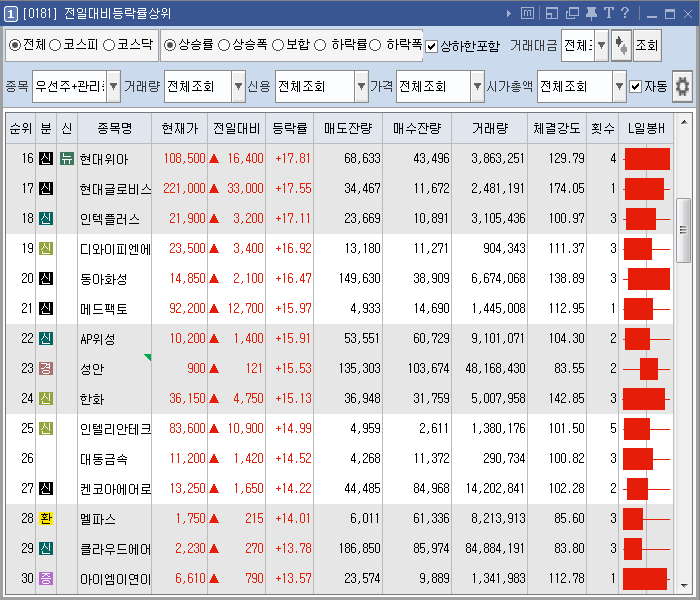Sort by the 거래량 column header
Image resolution: width=700 pixels, height=600 pixels.
click(490, 129)
